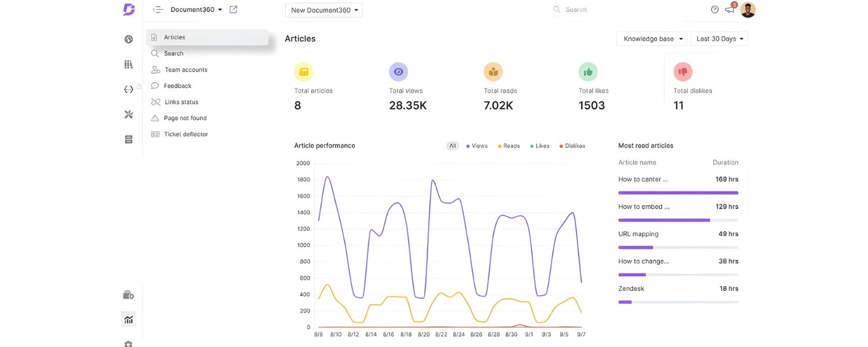Image resolution: width=868 pixels, height=347 pixels.
Task: Open the URL mapping article link
Action: pos(638,233)
